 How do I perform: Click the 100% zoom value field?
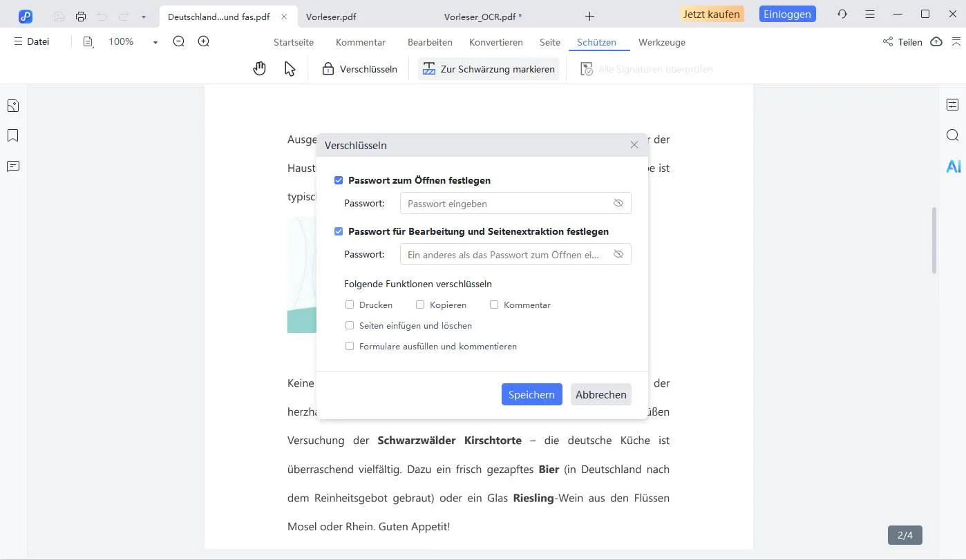pyautogui.click(x=121, y=42)
